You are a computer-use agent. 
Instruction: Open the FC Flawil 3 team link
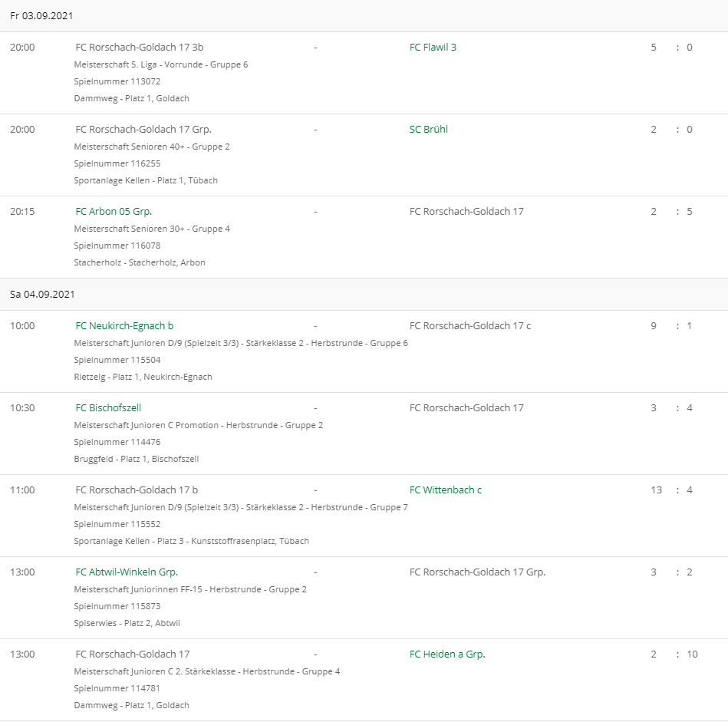click(x=433, y=48)
